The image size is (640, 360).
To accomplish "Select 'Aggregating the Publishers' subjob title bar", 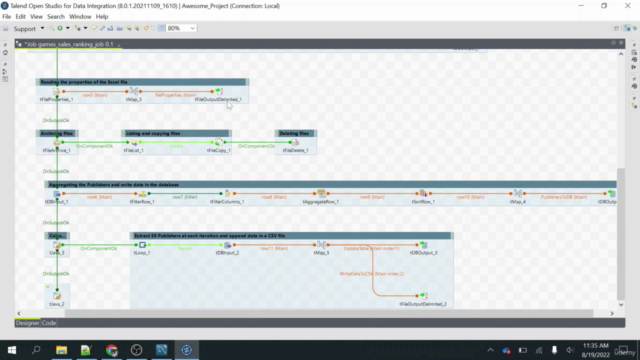I will click(x=330, y=185).
